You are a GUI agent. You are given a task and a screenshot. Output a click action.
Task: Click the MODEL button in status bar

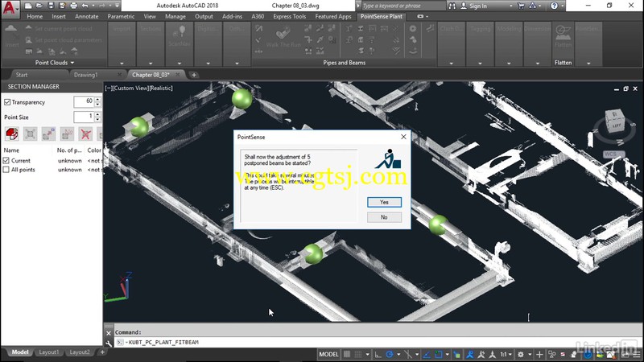[329, 354]
